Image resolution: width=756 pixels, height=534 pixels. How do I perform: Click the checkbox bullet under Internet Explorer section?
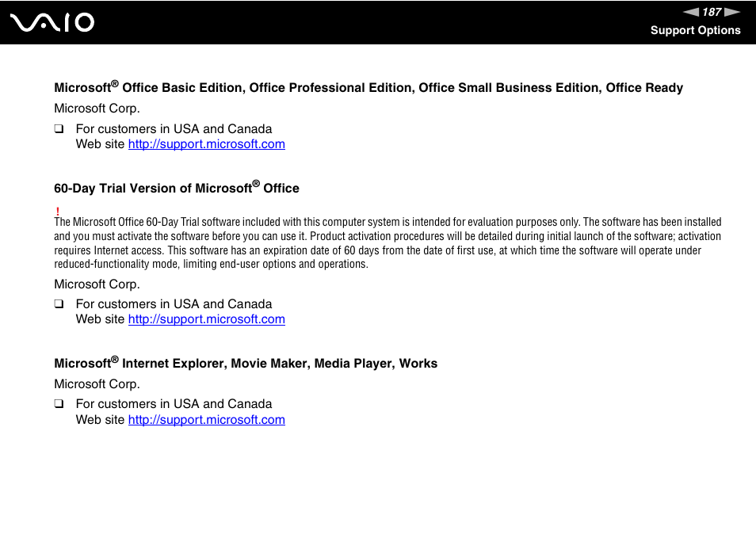click(x=59, y=403)
